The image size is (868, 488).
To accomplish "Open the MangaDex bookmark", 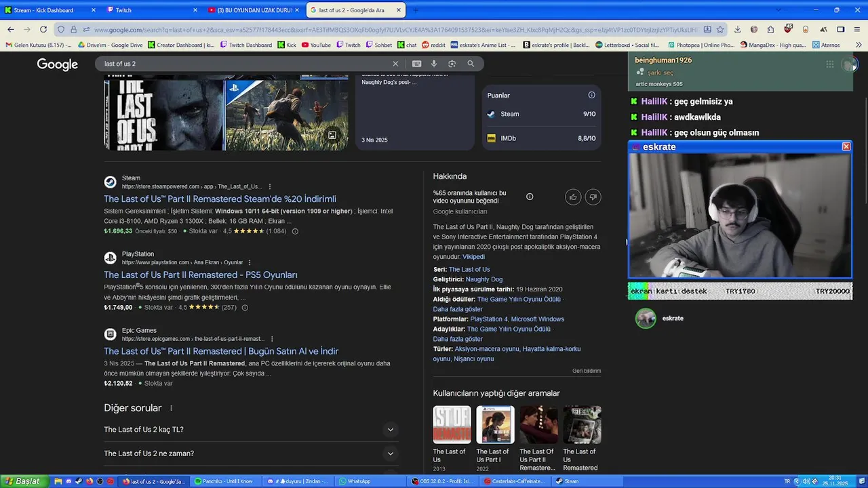I will pos(773,45).
